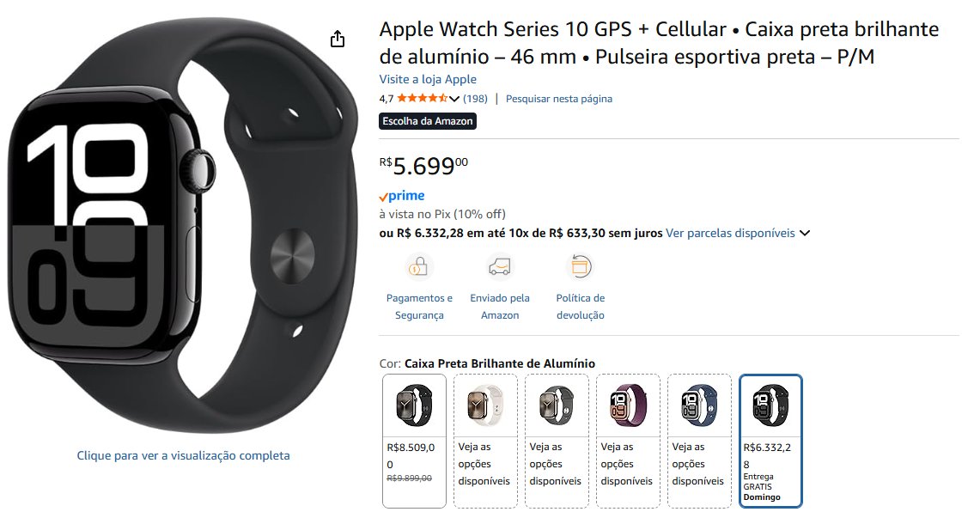Choose the R$8.509,00 watch variant
Screen dimensions: 980x518
click(x=414, y=441)
